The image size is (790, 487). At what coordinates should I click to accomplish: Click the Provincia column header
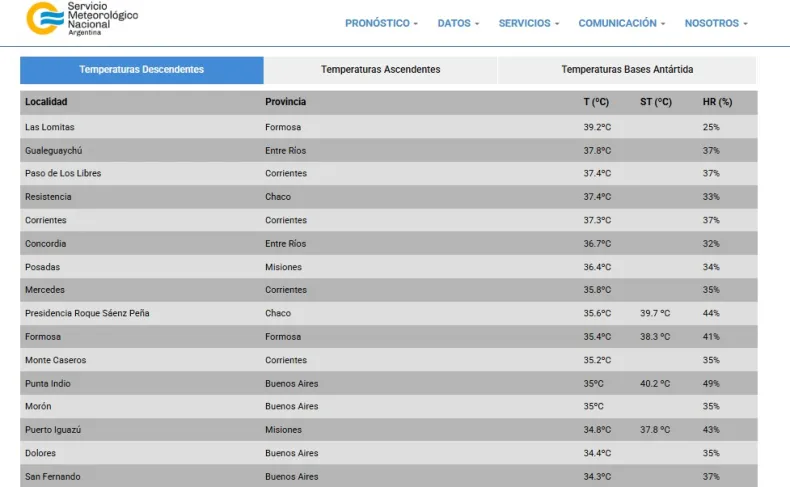coord(285,102)
